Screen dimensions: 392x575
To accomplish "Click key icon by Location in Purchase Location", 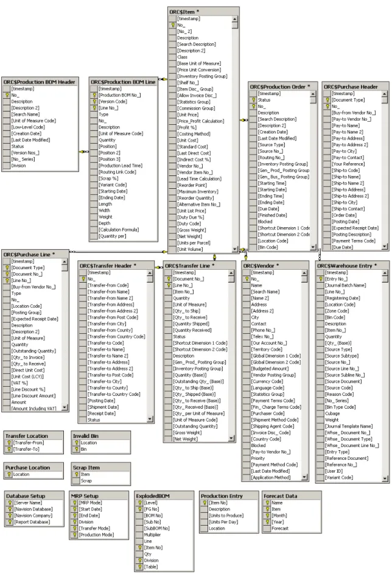I will [9, 474].
